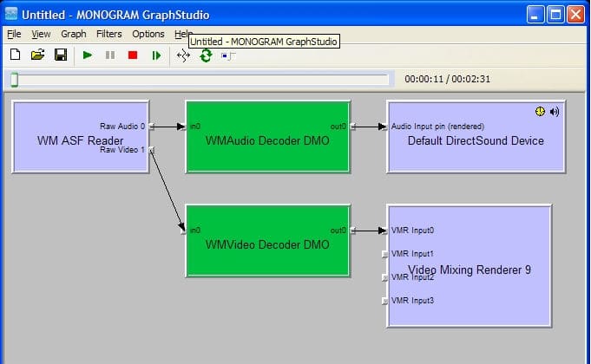
Task: Open the Graph menu
Action: tap(74, 34)
